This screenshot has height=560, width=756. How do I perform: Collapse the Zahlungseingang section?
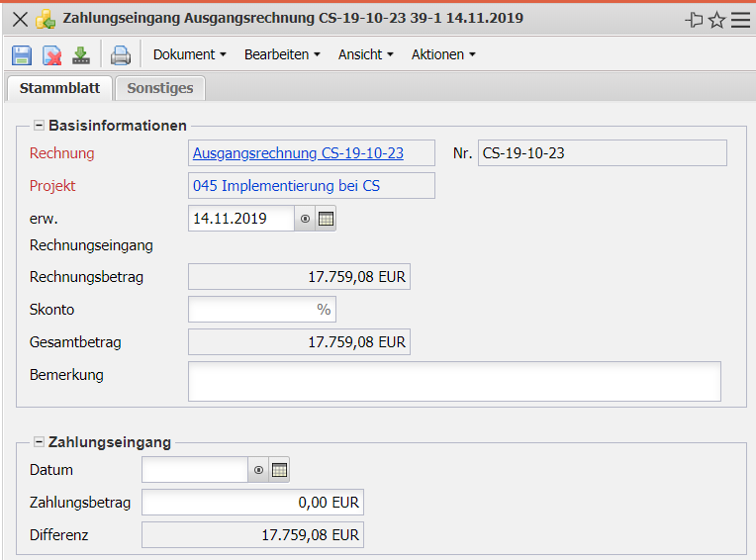[x=40, y=442]
